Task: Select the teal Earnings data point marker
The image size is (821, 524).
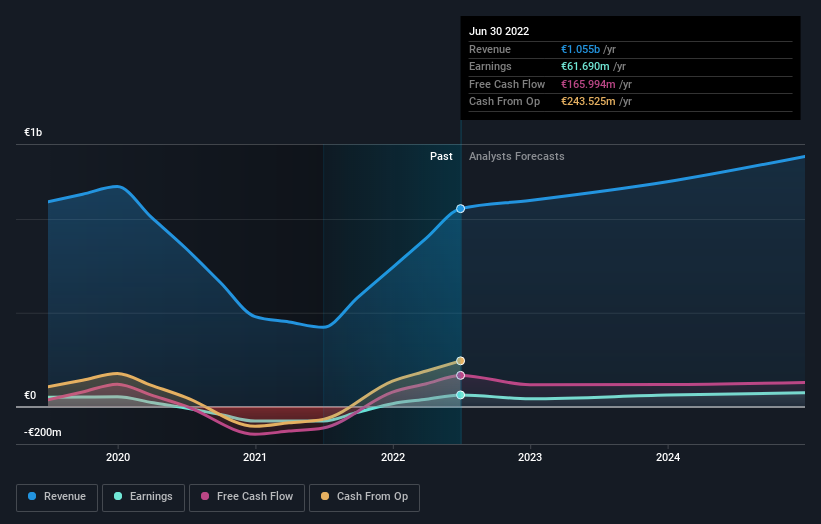Action: [x=460, y=395]
